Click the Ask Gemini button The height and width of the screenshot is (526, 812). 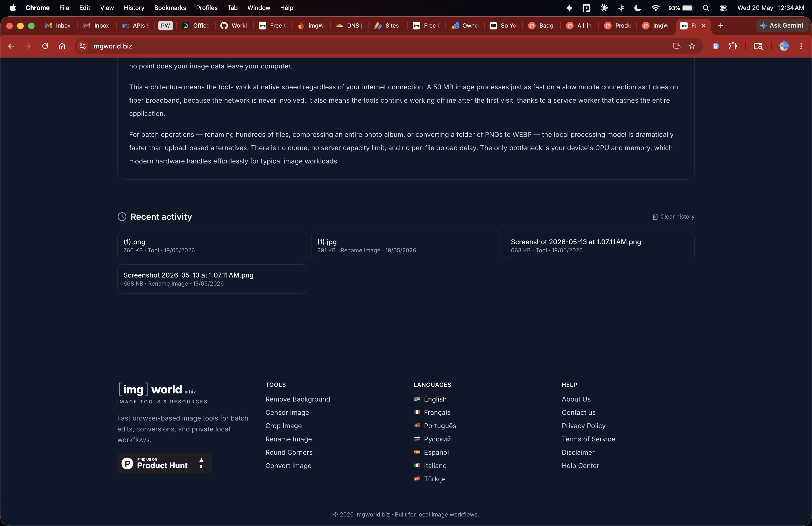click(x=782, y=26)
